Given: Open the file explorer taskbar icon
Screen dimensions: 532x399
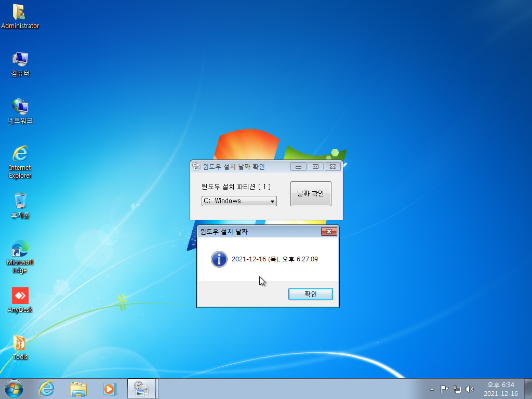Looking at the screenshot, I should coord(78,389).
